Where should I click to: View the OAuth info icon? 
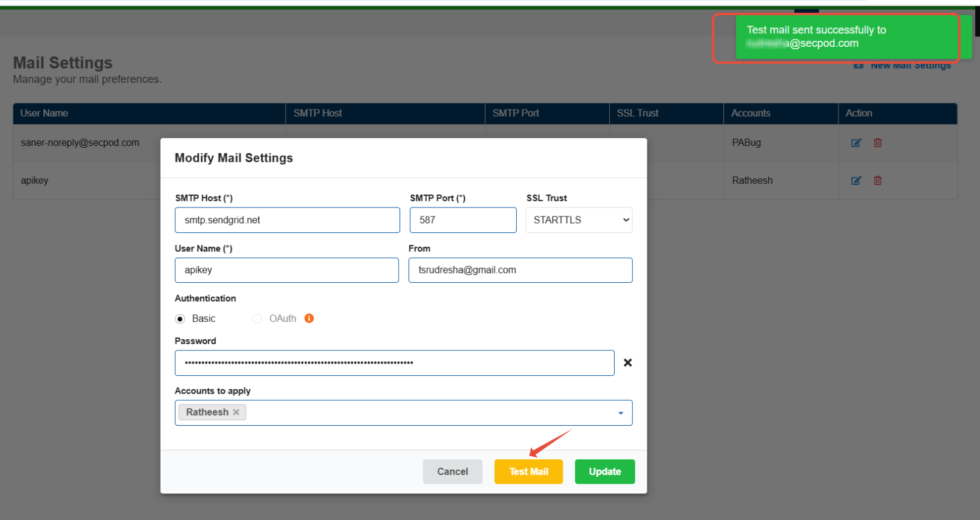click(x=309, y=318)
